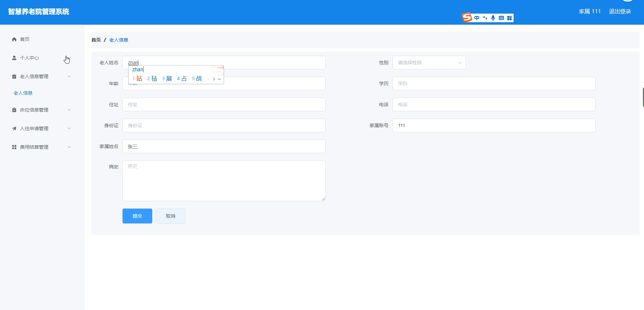Focus the 住址 input field

[x=224, y=104]
